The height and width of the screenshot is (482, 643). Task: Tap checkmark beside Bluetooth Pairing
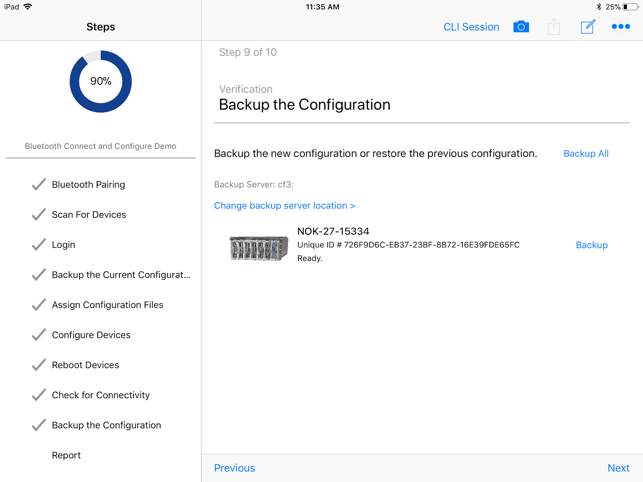tap(38, 185)
